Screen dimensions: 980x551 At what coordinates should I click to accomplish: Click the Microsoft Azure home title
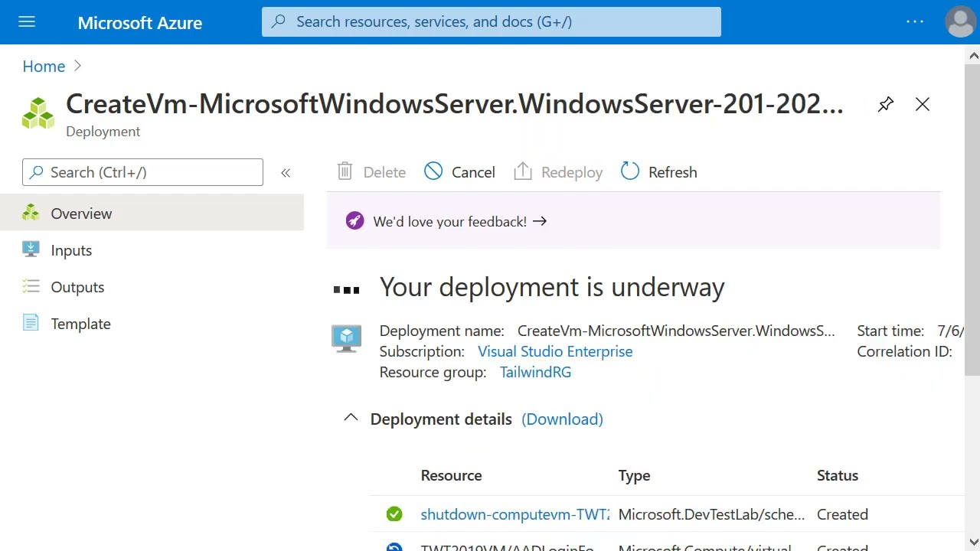pyautogui.click(x=140, y=23)
